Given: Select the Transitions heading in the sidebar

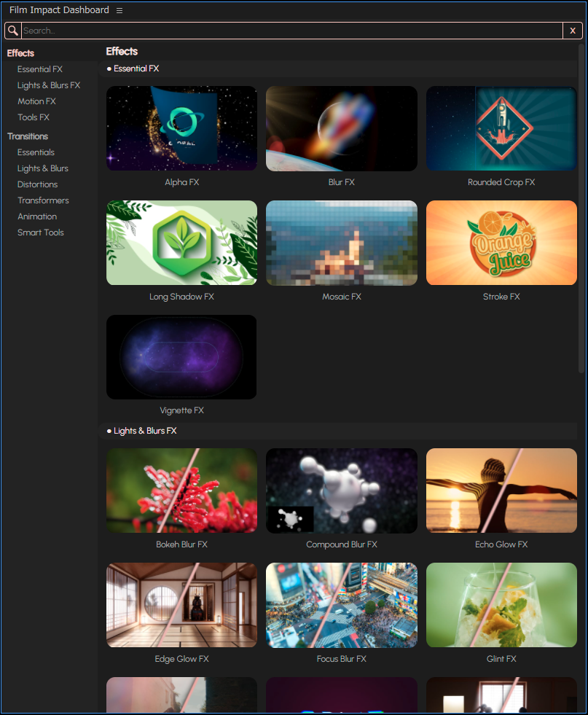Looking at the screenshot, I should click(x=28, y=136).
